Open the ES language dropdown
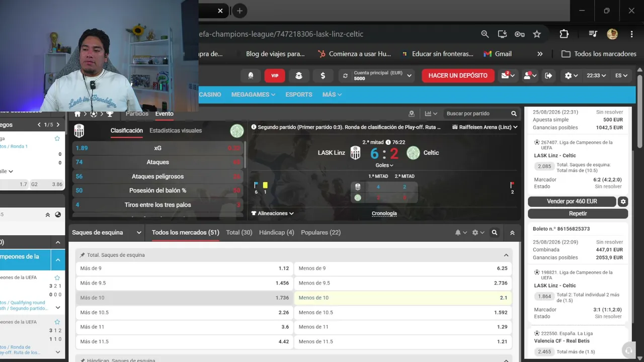The height and width of the screenshot is (362, 644). point(621,75)
